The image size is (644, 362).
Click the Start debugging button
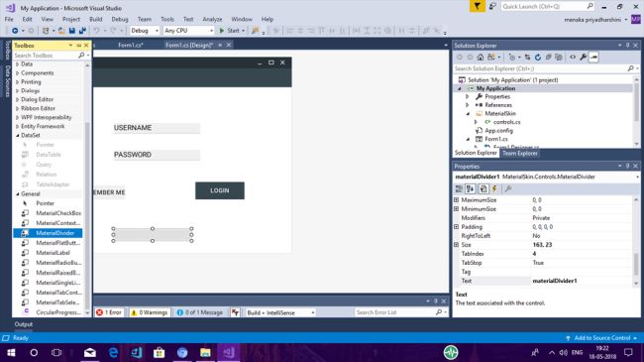click(232, 31)
